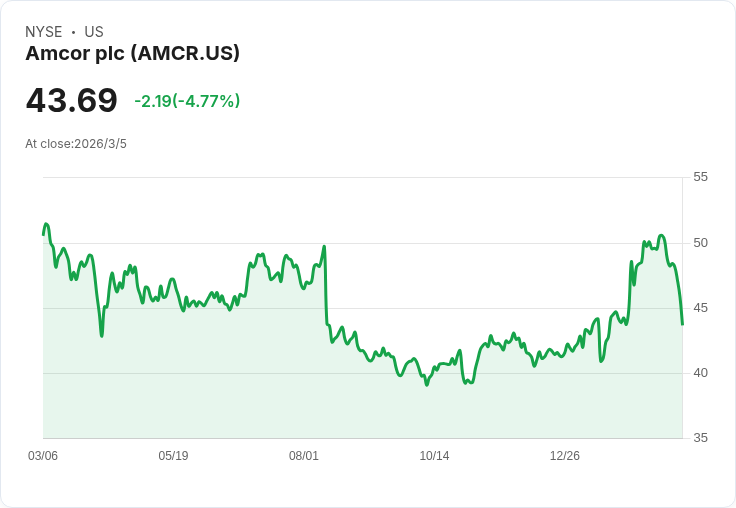The image size is (736, 508).
Task: Click the 35 y-axis price label
Action: [701, 438]
